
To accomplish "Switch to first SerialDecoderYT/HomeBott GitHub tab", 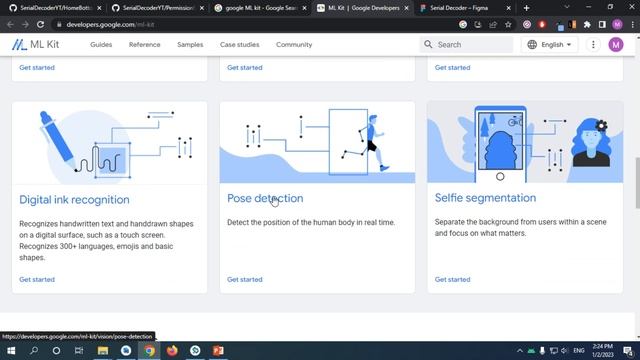I will click(56, 8).
